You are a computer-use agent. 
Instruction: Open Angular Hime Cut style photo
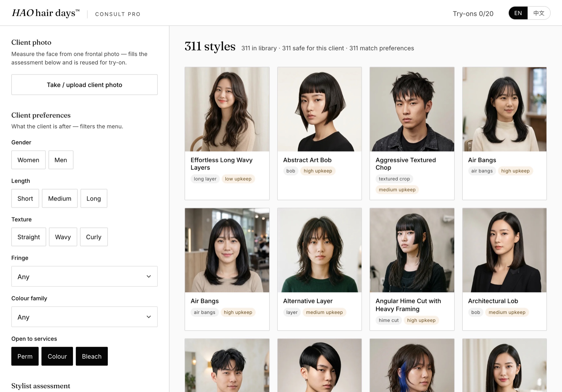pyautogui.click(x=412, y=250)
